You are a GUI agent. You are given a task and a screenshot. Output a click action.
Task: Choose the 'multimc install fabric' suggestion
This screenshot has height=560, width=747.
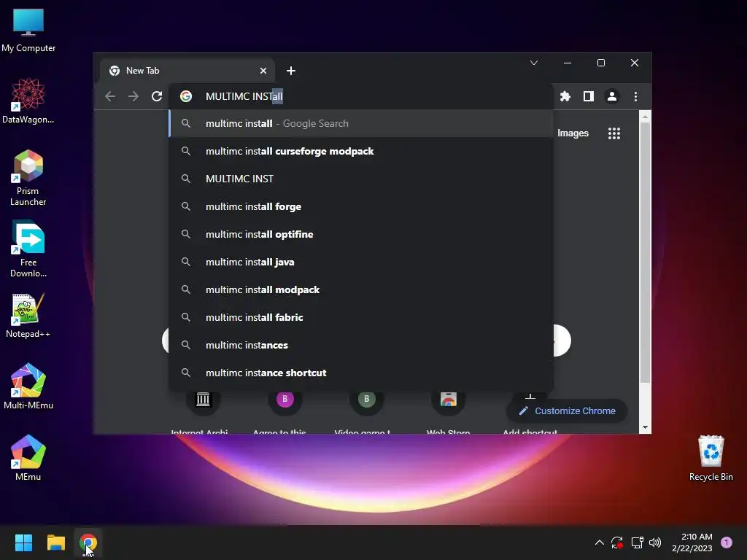(361, 317)
